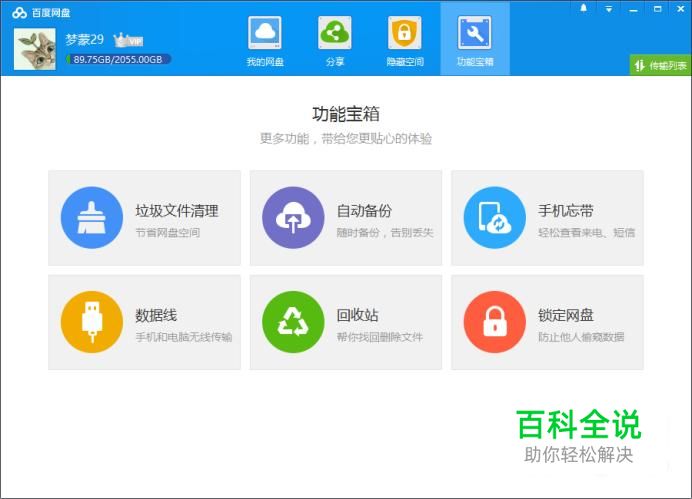
Task: Select 功能宝箱 wrench toolbox icon
Action: [474, 33]
